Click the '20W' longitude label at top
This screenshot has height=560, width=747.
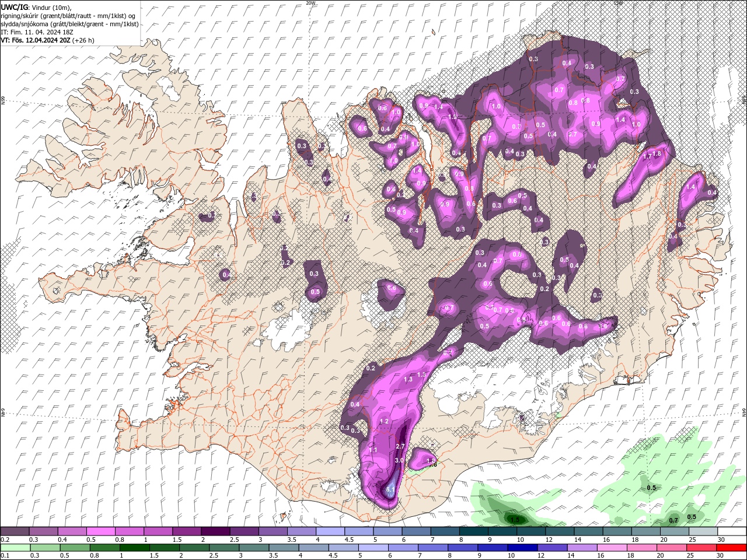pyautogui.click(x=310, y=3)
